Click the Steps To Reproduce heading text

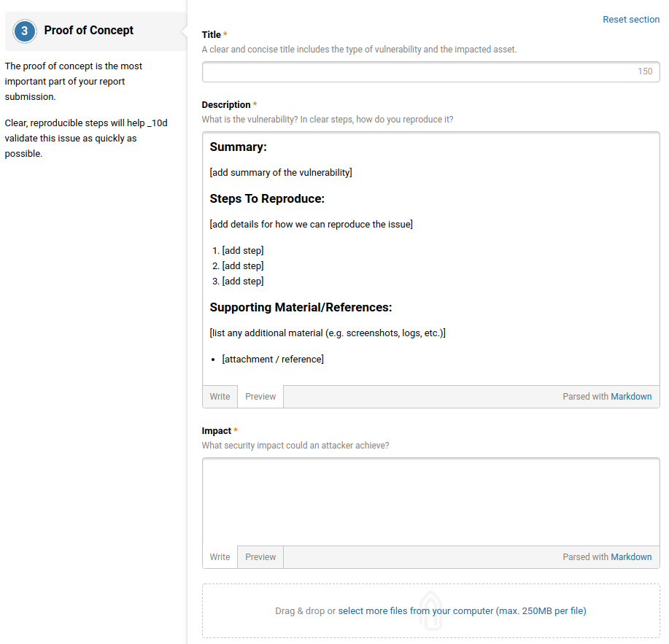point(265,198)
